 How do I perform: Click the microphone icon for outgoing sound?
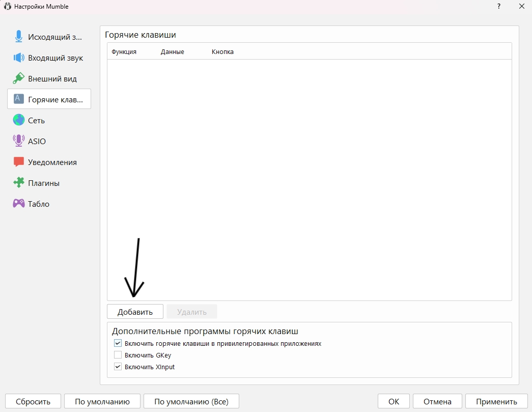19,37
